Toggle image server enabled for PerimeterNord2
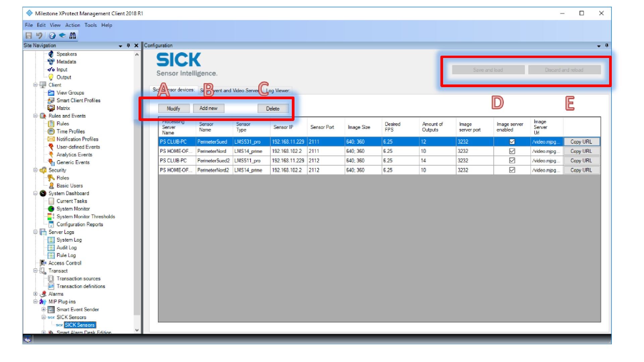Screen dimensions: 644x362 (x=512, y=170)
